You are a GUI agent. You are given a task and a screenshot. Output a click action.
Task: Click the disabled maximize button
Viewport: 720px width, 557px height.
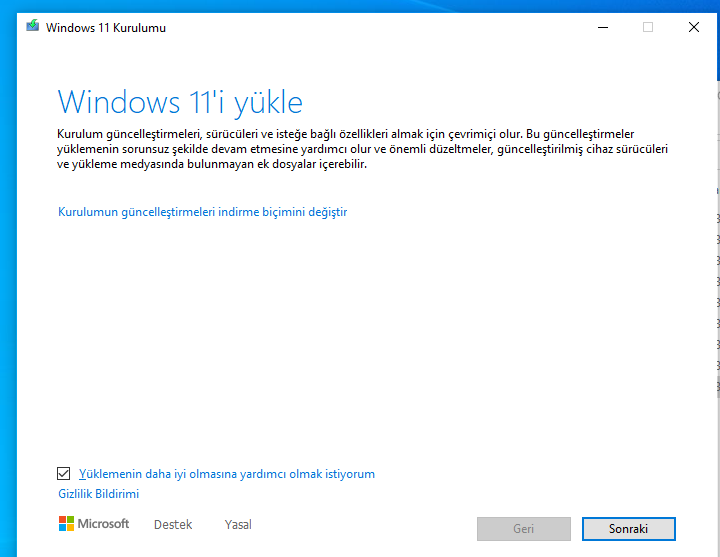[x=648, y=28]
